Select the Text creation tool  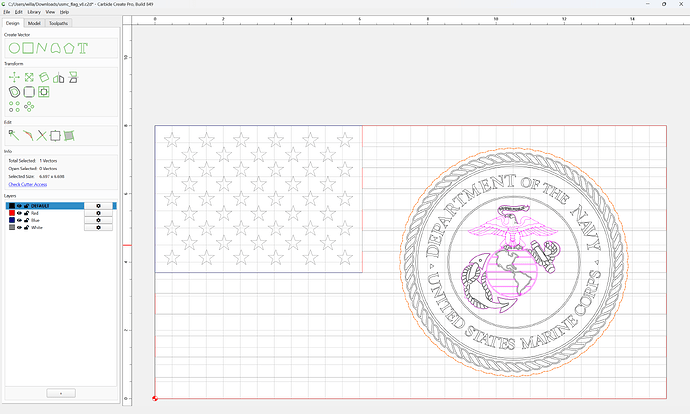coord(83,48)
